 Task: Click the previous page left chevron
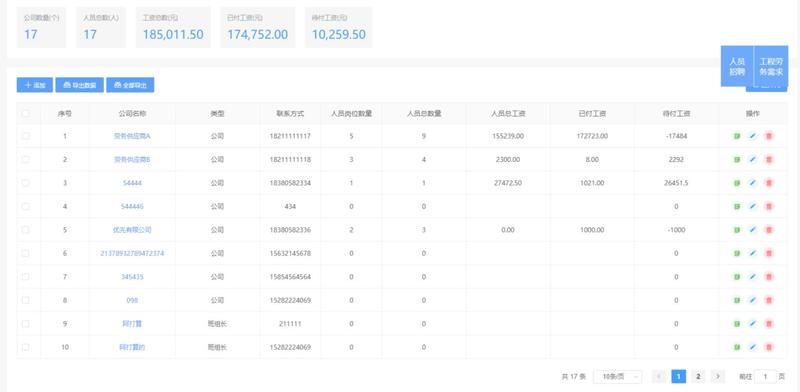(x=659, y=377)
